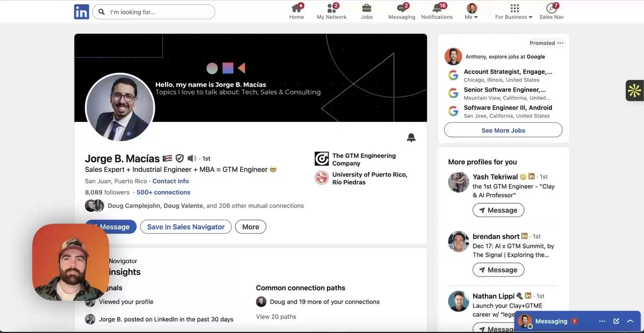This screenshot has height=333, width=644.
Task: Click Jorge B. Macías profile photo
Action: coord(120,107)
